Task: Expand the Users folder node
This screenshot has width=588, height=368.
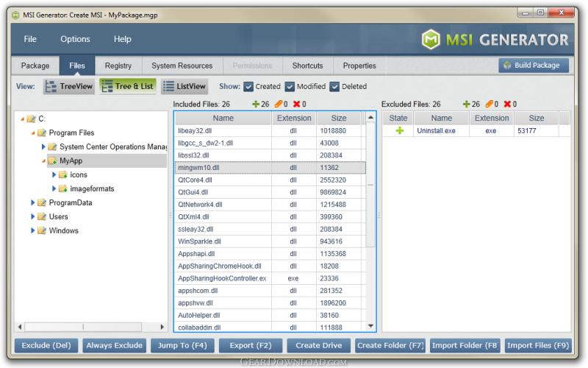Action: (32, 216)
